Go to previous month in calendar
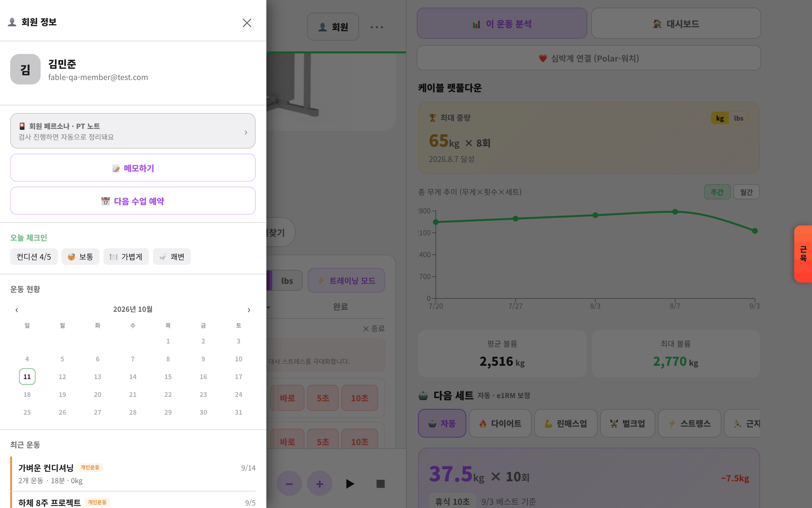Viewport: 812px width, 508px height. (17, 310)
